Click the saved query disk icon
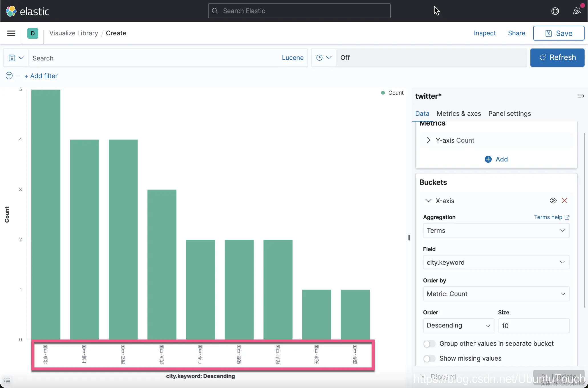This screenshot has height=388, width=588. coord(12,58)
